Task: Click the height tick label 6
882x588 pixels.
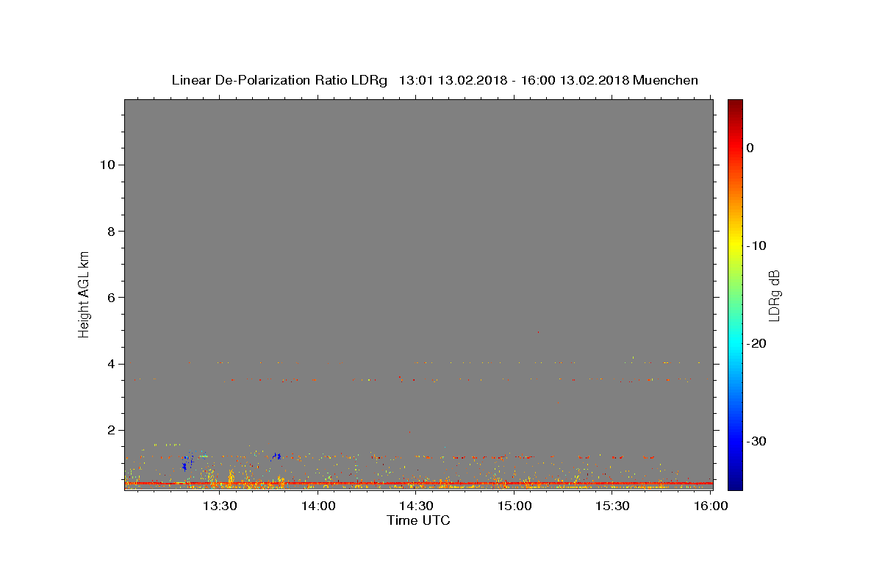Action: [x=110, y=298]
